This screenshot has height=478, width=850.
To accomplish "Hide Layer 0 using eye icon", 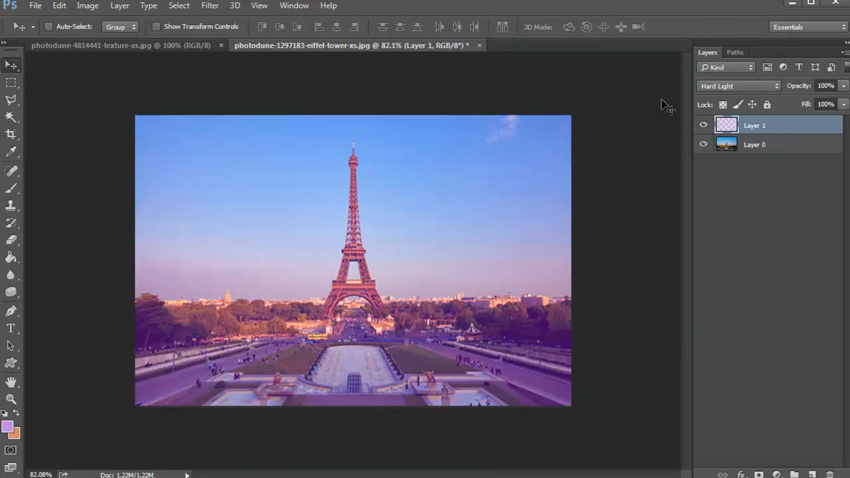I will (x=703, y=144).
